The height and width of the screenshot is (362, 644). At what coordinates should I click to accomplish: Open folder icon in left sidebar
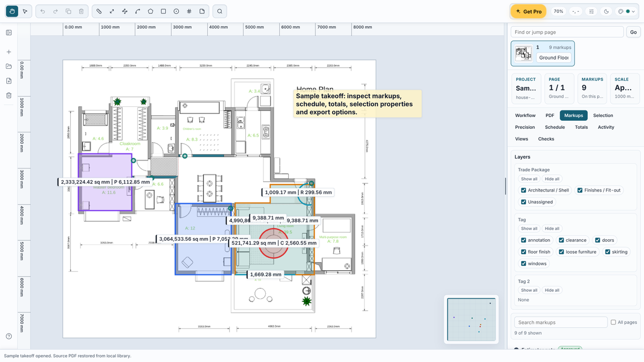9,67
